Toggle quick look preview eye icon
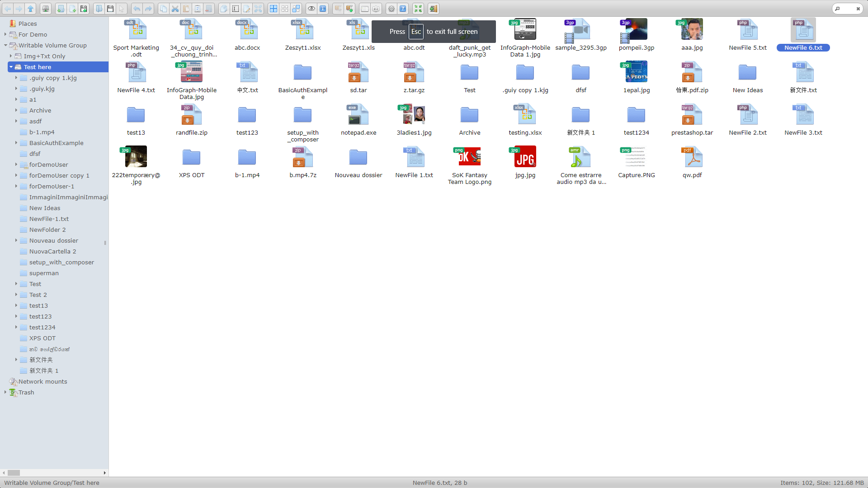This screenshot has height=488, width=868. pos(311,9)
